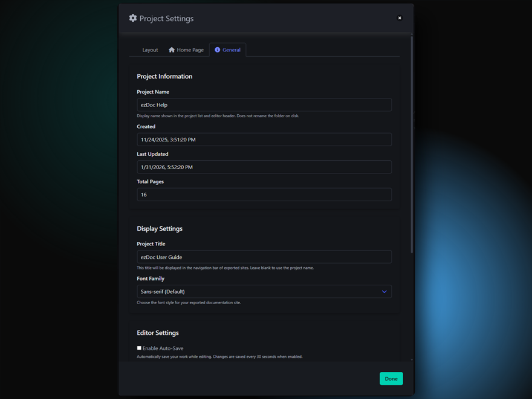
Task: Focus the Project Title input field
Action: point(264,258)
